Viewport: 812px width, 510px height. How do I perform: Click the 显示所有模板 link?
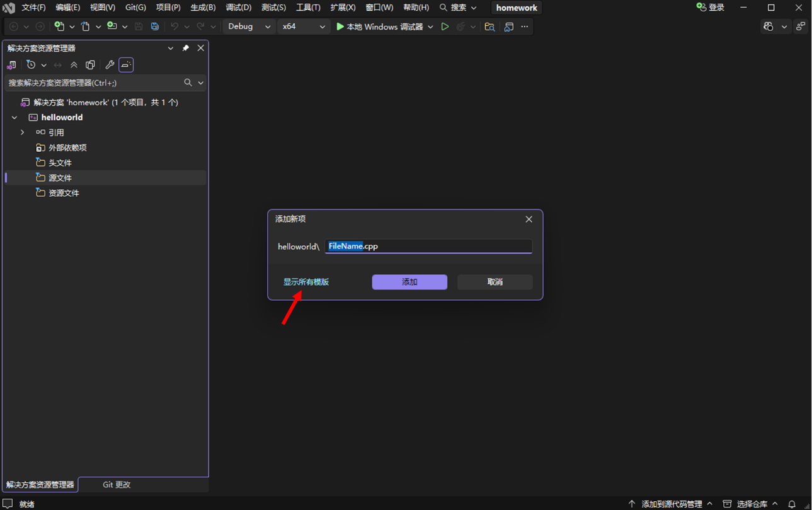click(x=306, y=282)
